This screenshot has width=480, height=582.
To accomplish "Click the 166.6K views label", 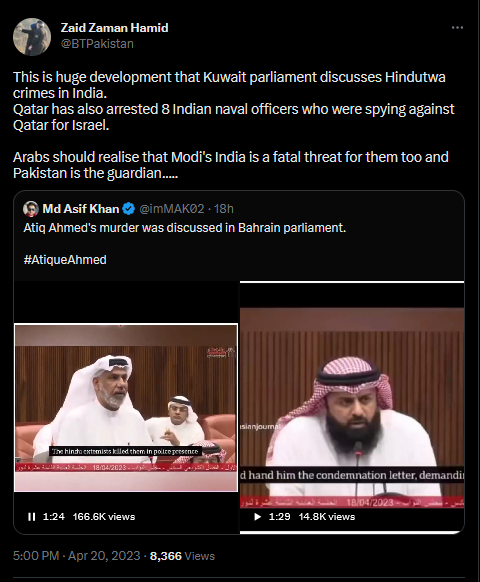I will 104,517.
